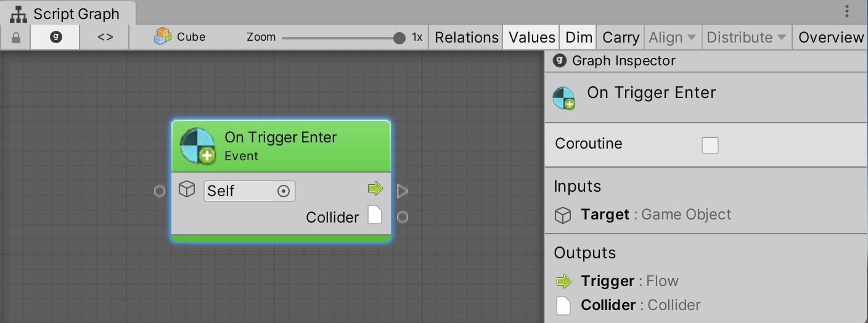Open the Self target object picker
This screenshot has height=323, width=868.
click(x=284, y=191)
